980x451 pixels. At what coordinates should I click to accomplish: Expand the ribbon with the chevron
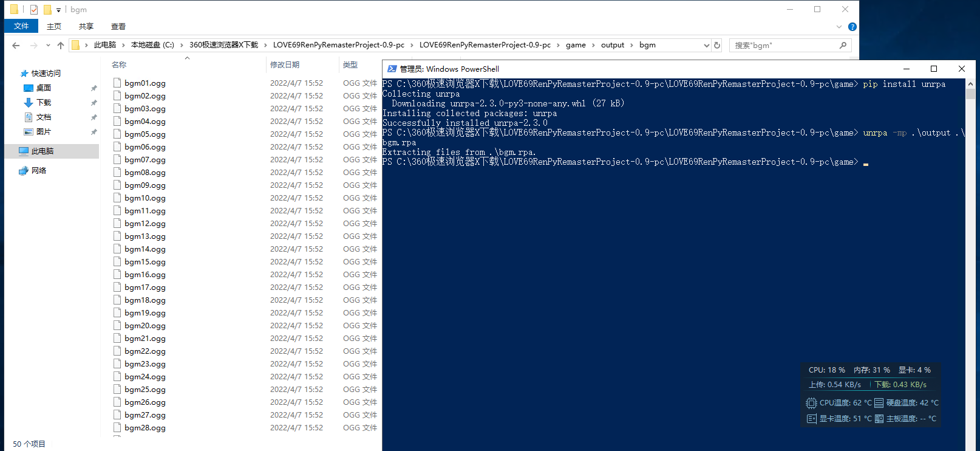(x=839, y=27)
